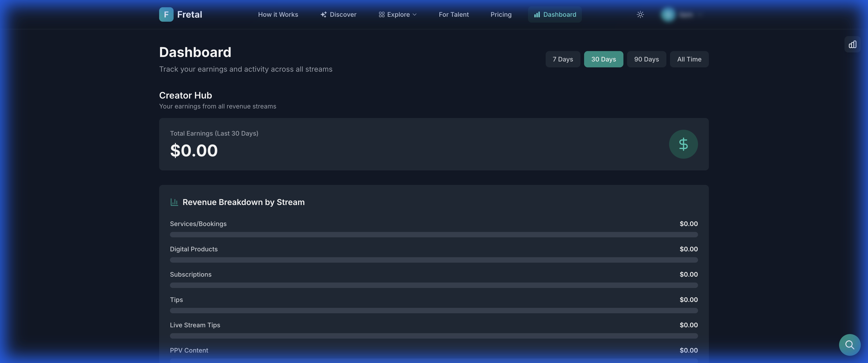Screen dimensions: 868x363
Task: Click the bar chart icon beside Dashboard
Action: point(537,14)
